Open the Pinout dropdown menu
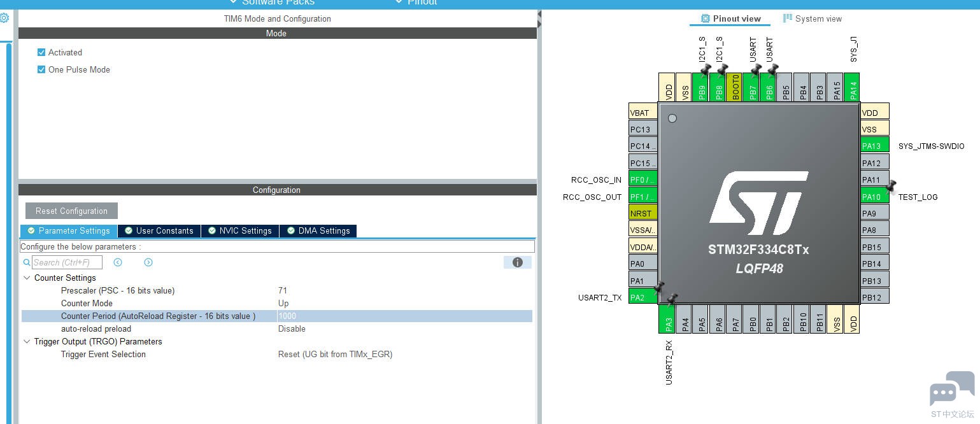This screenshot has width=980, height=424. 416,3
